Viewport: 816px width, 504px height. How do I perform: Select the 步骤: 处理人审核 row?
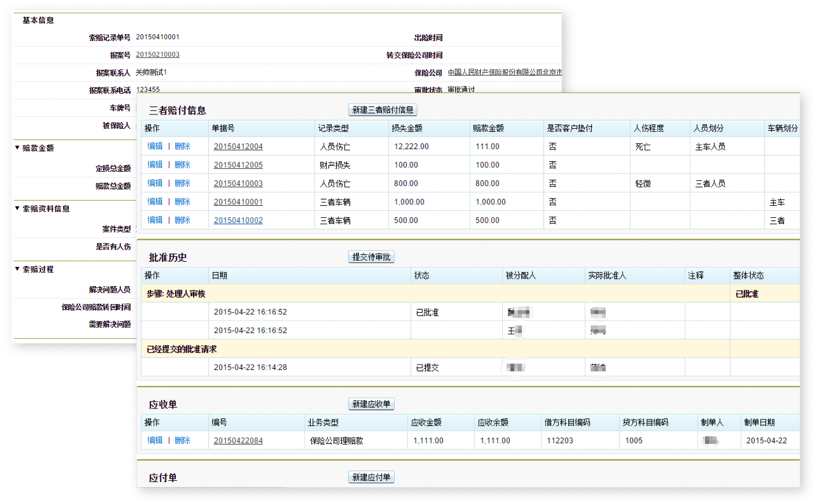(470, 294)
